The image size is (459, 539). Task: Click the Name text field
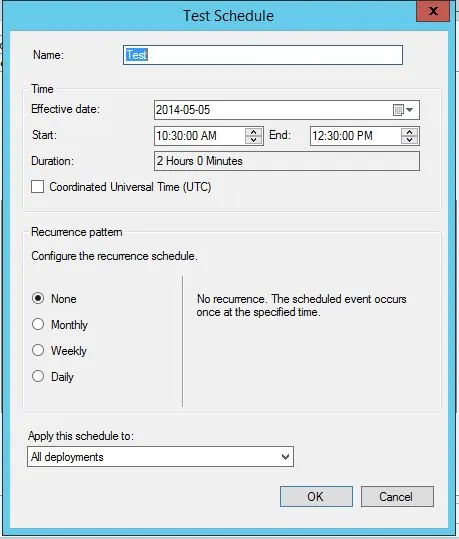[x=263, y=55]
